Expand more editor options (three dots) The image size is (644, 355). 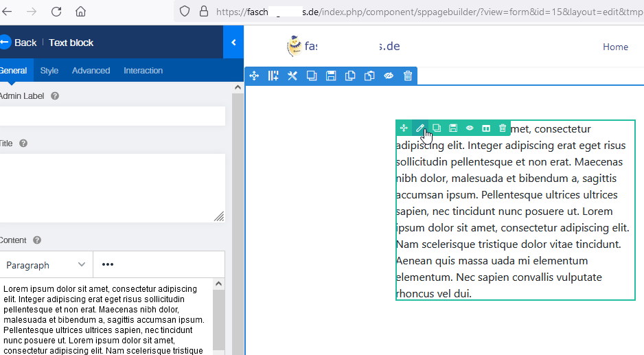pyautogui.click(x=108, y=265)
